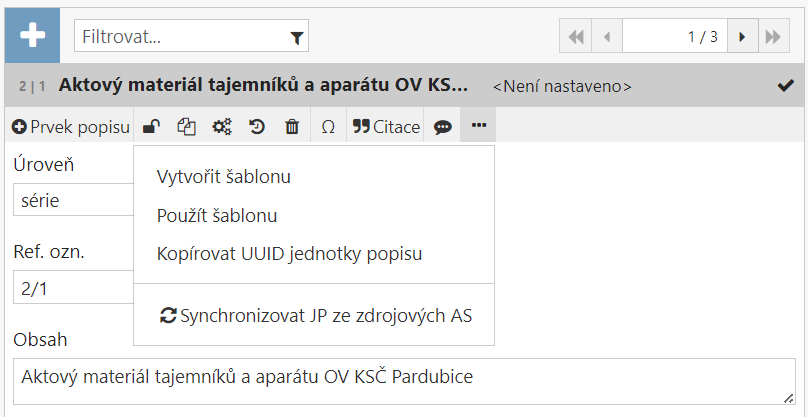
Task: Click into the 'Filtrovat...' input field
Action: pyautogui.click(x=180, y=37)
